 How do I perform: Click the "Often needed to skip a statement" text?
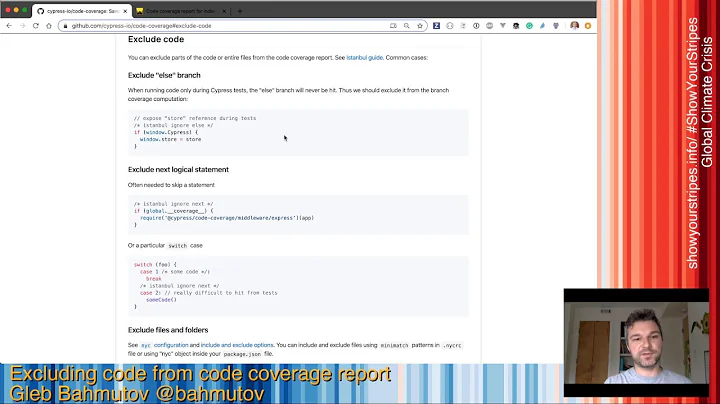(x=171, y=185)
